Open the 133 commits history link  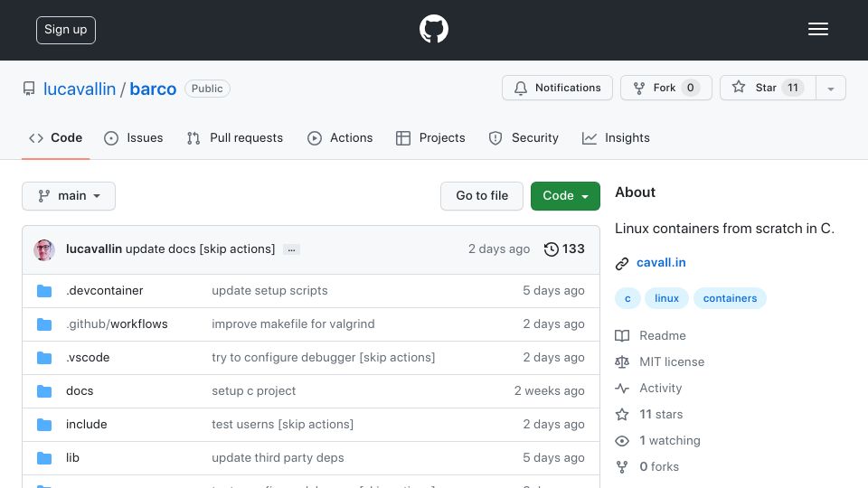(564, 249)
